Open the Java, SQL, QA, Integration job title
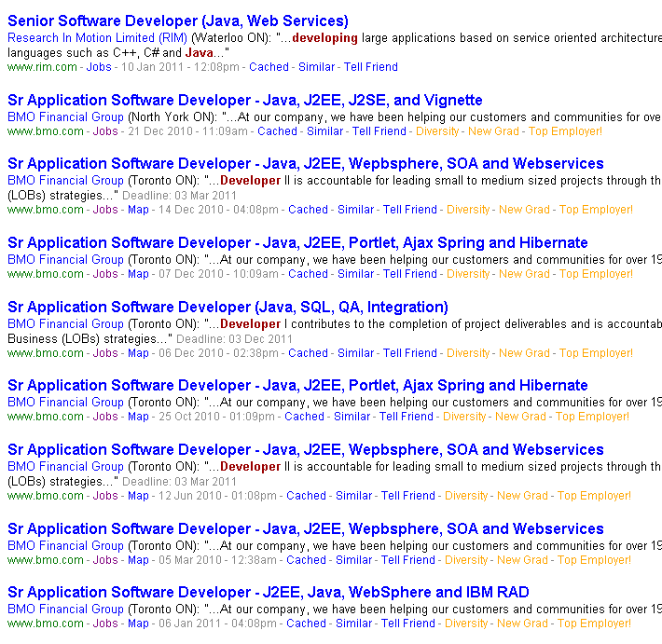 point(228,307)
